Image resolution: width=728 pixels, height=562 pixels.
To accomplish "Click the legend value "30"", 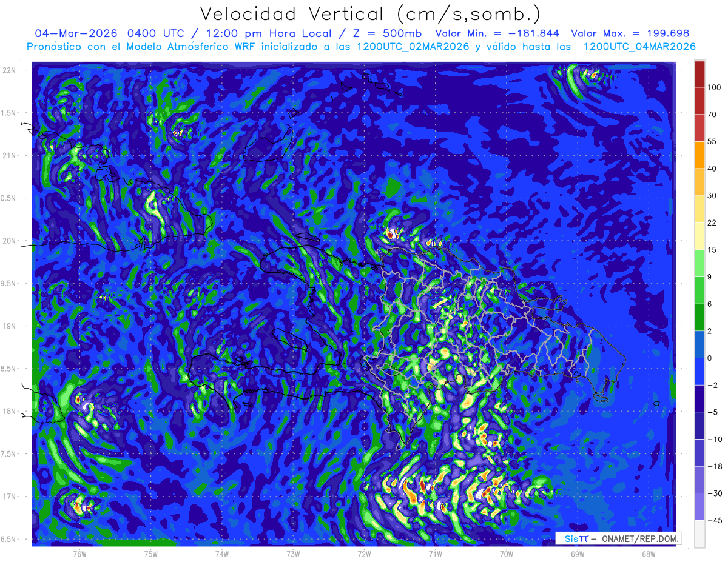I will (712, 195).
